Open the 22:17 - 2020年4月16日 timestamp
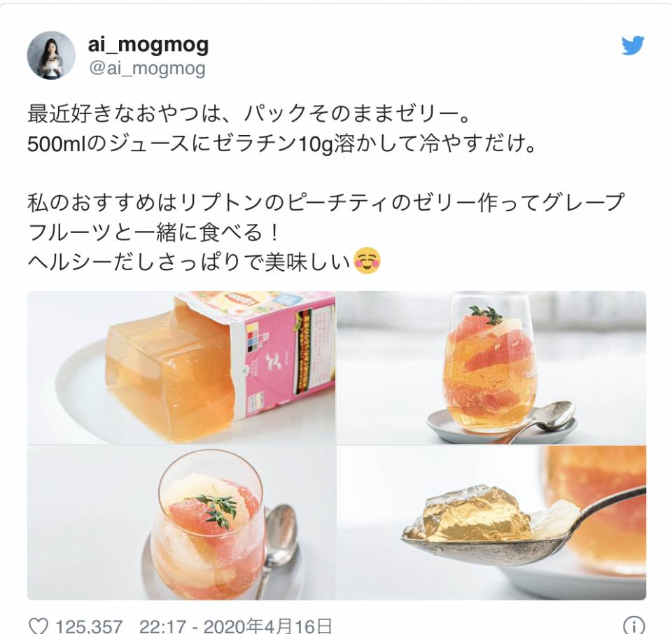672x634 pixels. pyautogui.click(x=235, y=626)
